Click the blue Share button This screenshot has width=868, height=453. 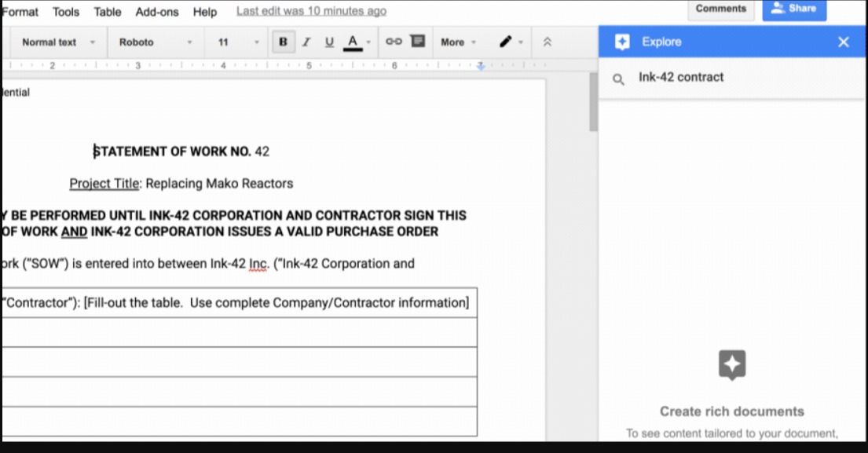[x=794, y=9]
